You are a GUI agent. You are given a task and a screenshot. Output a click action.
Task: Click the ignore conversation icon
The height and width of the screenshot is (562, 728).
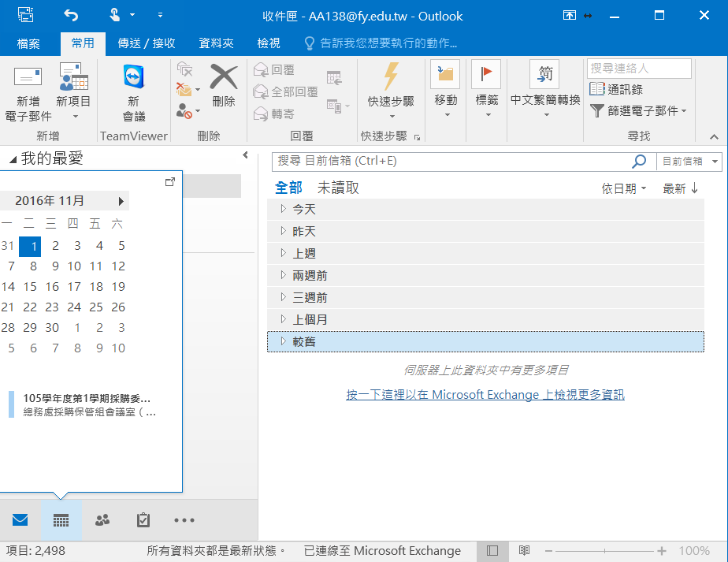pyautogui.click(x=185, y=69)
